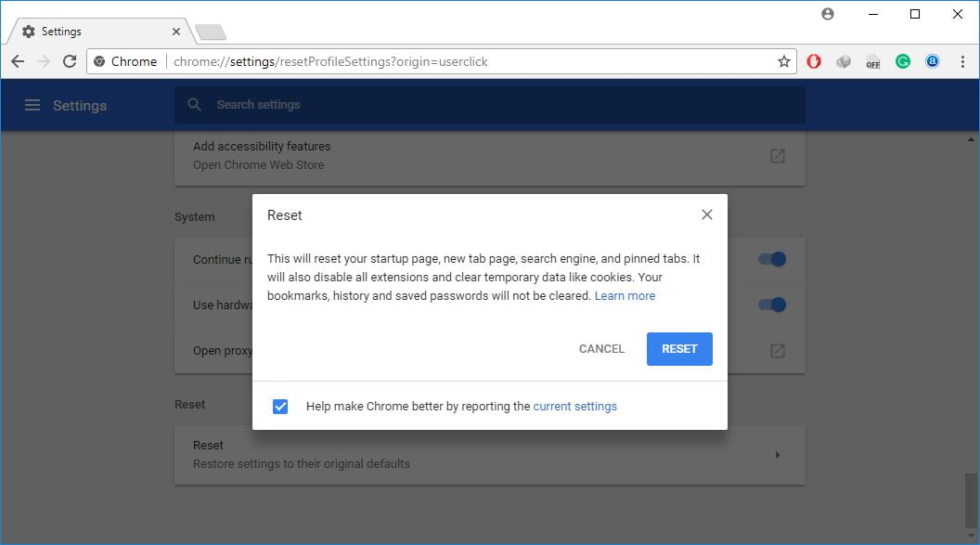Click the browser forward arrow

point(43,61)
